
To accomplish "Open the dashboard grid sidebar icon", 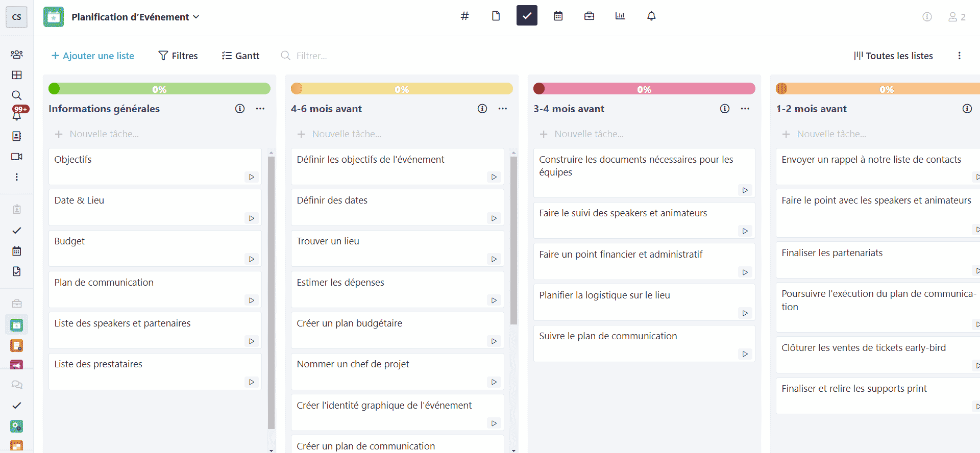I will (17, 75).
